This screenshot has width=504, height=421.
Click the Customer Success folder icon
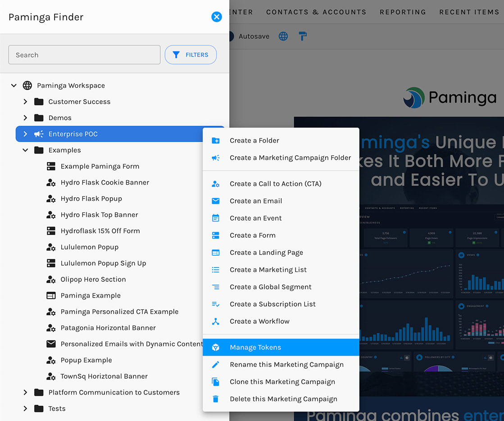[39, 102]
